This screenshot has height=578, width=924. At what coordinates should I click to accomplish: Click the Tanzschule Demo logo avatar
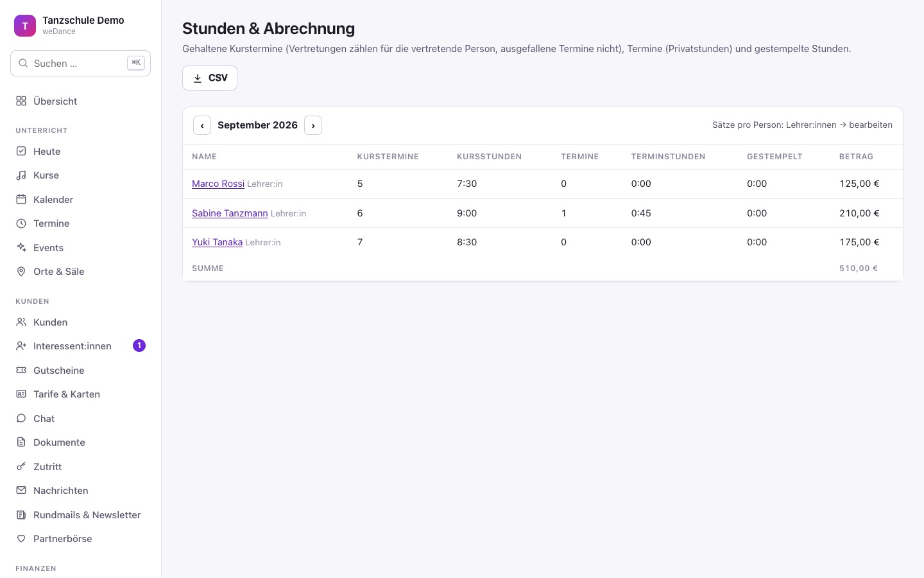pyautogui.click(x=25, y=26)
